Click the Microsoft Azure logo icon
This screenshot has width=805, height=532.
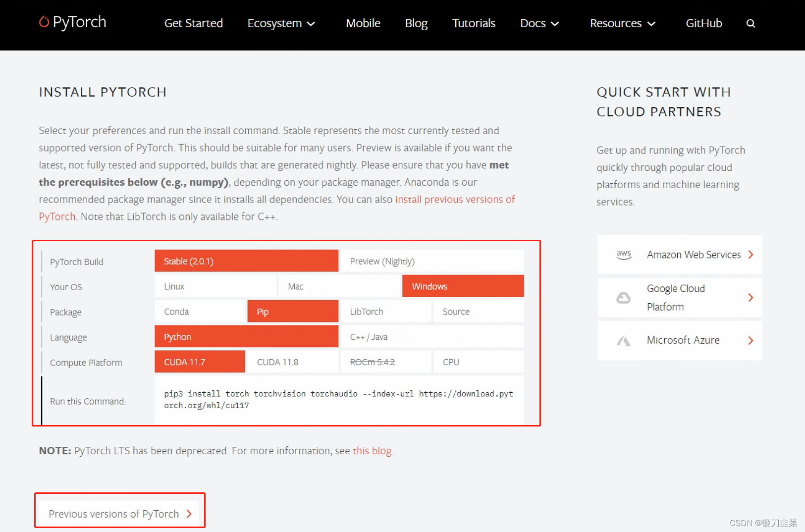[623, 340]
